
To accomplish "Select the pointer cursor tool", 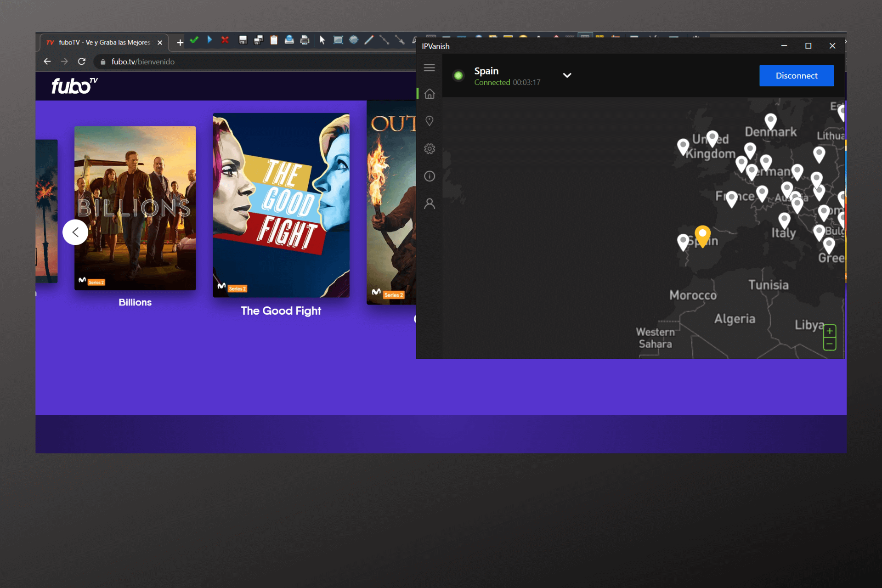I will [322, 40].
